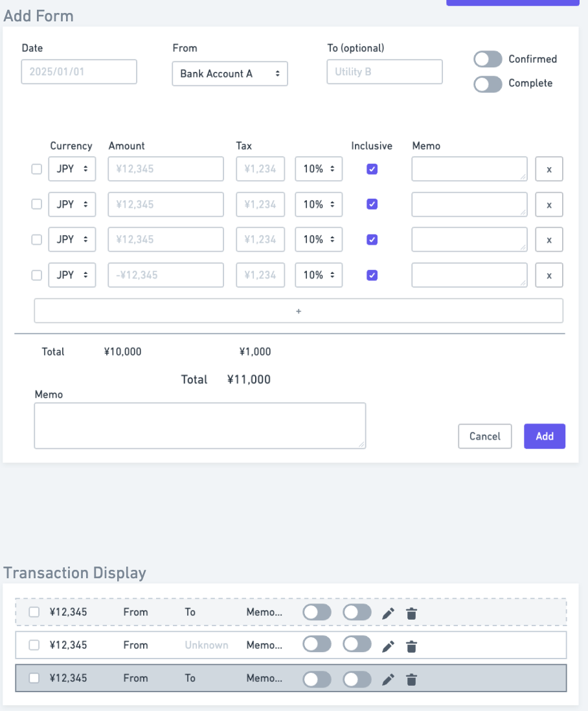Image resolution: width=588 pixels, height=711 pixels.
Task: Select the edit pencil on the Unknown transaction
Action: [388, 645]
